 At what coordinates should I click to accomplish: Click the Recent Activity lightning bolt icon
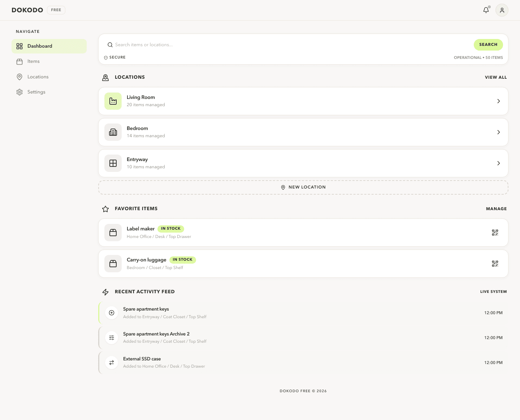tap(105, 292)
